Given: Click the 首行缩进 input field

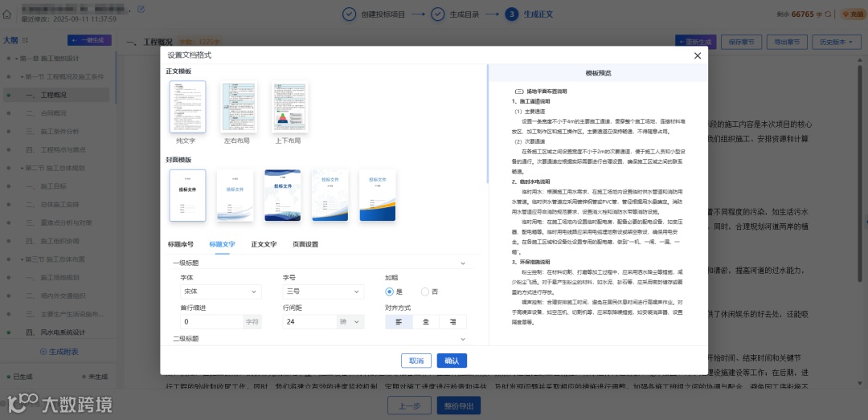Looking at the screenshot, I should click(x=211, y=321).
